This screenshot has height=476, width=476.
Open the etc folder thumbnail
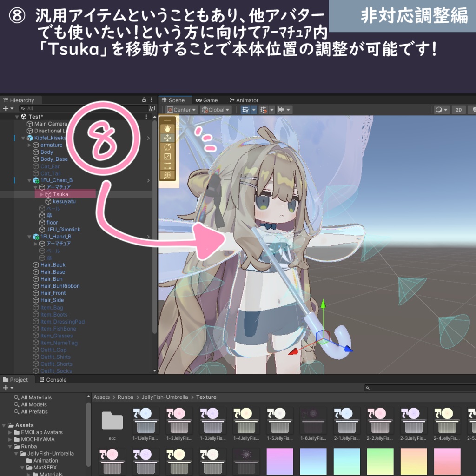pos(112,421)
